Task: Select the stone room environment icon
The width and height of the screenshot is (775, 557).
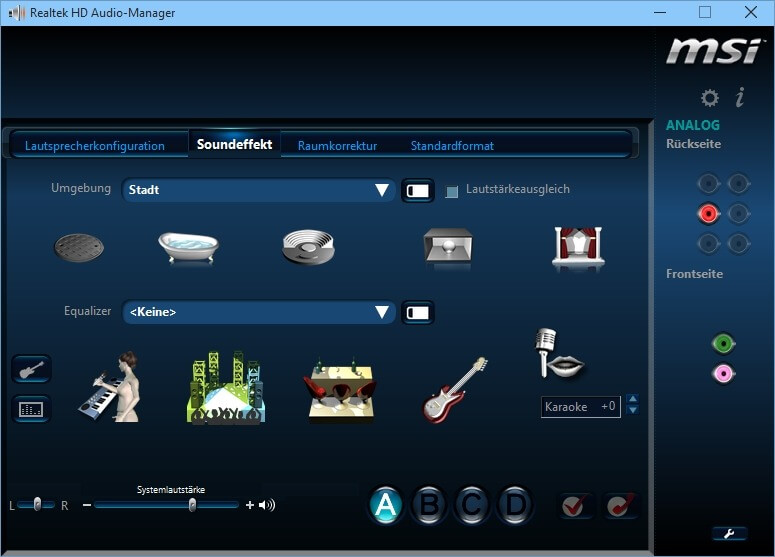Action: coord(448,245)
